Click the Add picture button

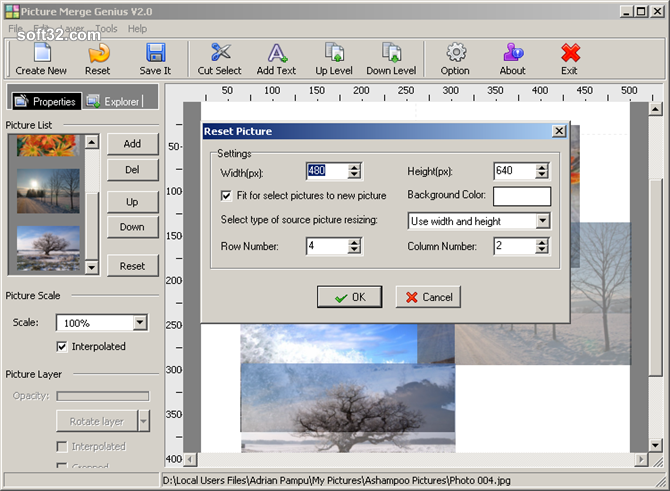pyautogui.click(x=132, y=144)
